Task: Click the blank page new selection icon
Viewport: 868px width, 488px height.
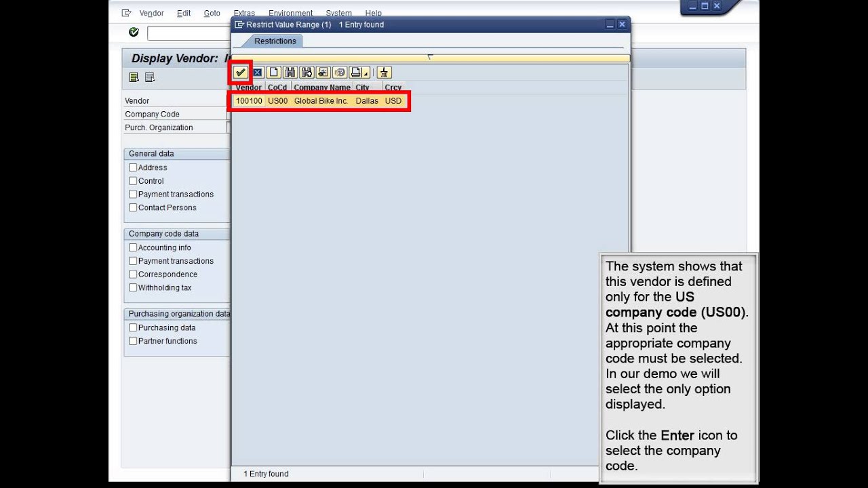Action: pos(273,73)
